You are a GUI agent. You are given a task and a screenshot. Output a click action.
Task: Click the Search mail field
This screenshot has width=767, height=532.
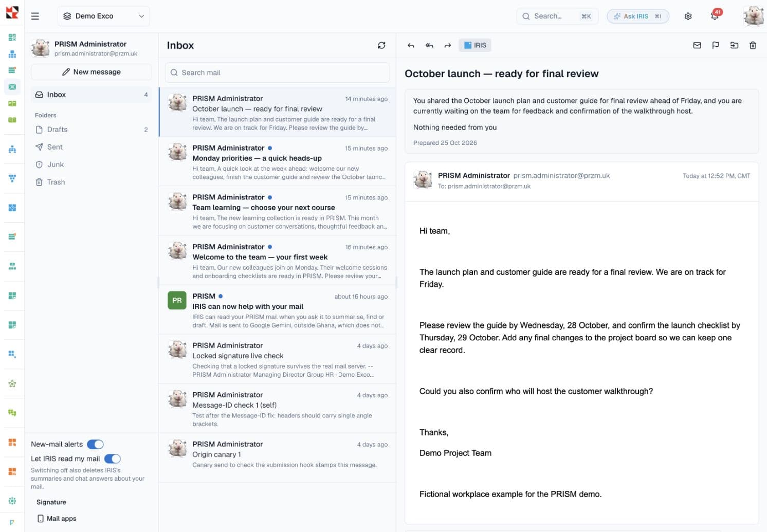277,72
